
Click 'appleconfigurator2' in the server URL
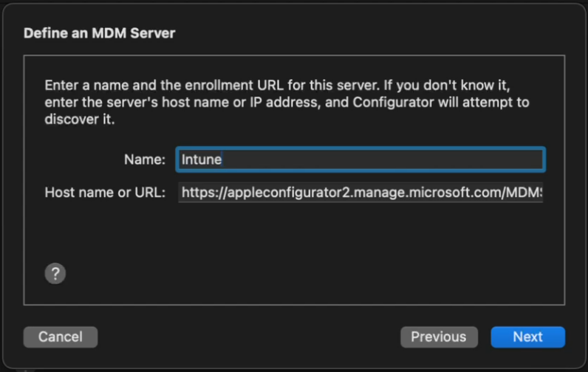(x=280, y=193)
